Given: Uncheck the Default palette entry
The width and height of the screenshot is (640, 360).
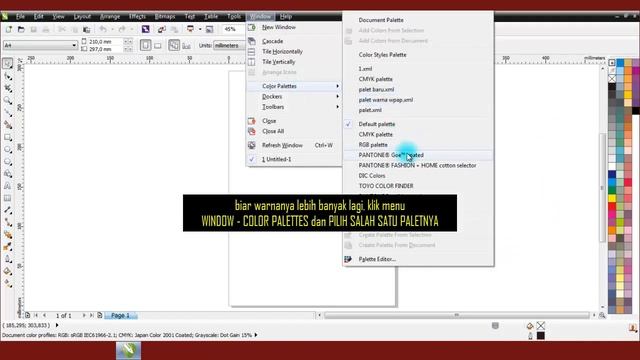Looking at the screenshot, I should pyautogui.click(x=418, y=124).
